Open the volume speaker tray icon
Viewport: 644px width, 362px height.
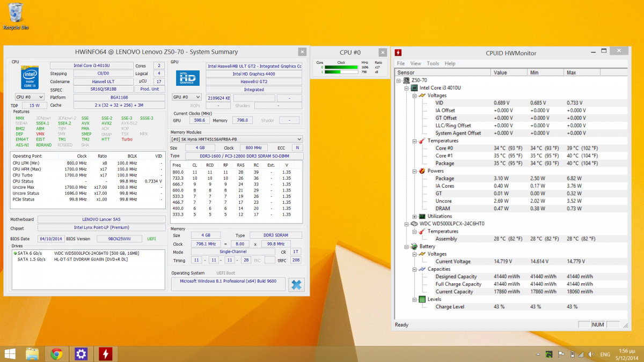(591, 354)
